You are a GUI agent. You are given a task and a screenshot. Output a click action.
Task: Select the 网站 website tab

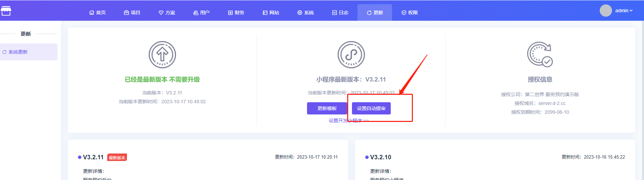[x=271, y=13]
